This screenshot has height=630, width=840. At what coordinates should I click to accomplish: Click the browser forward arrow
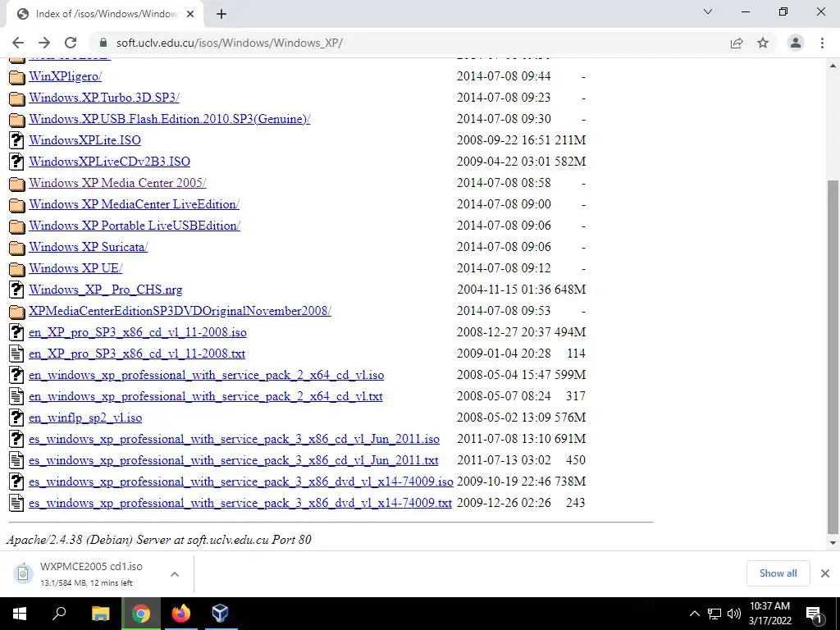[44, 43]
